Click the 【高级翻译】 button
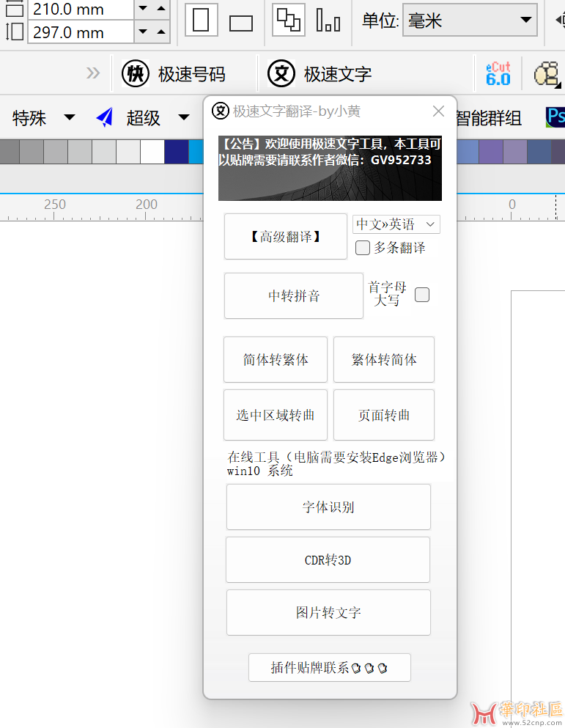 tap(286, 236)
